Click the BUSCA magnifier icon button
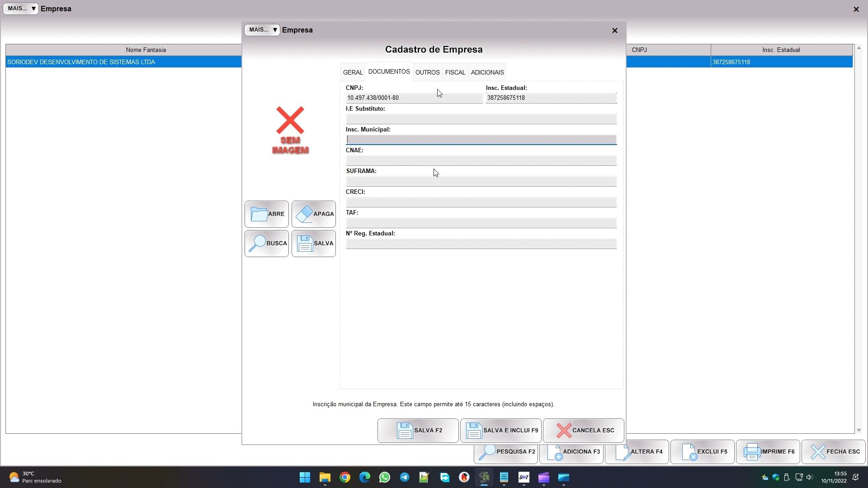The height and width of the screenshot is (488, 868). coord(266,244)
